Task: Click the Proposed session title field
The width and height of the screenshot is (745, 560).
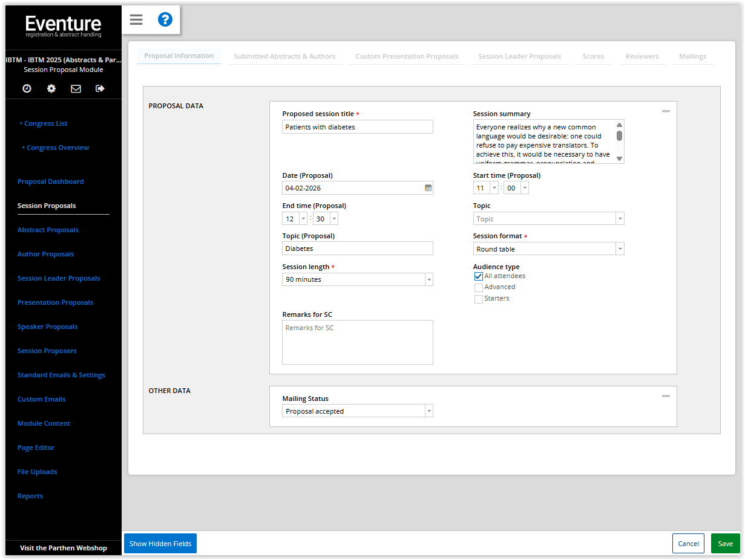Action: (358, 127)
